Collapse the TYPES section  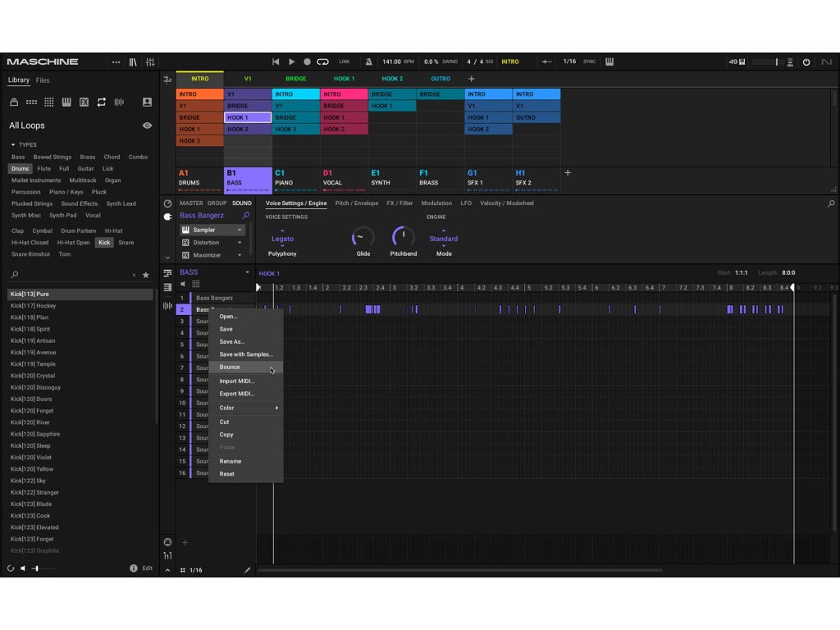[13, 145]
